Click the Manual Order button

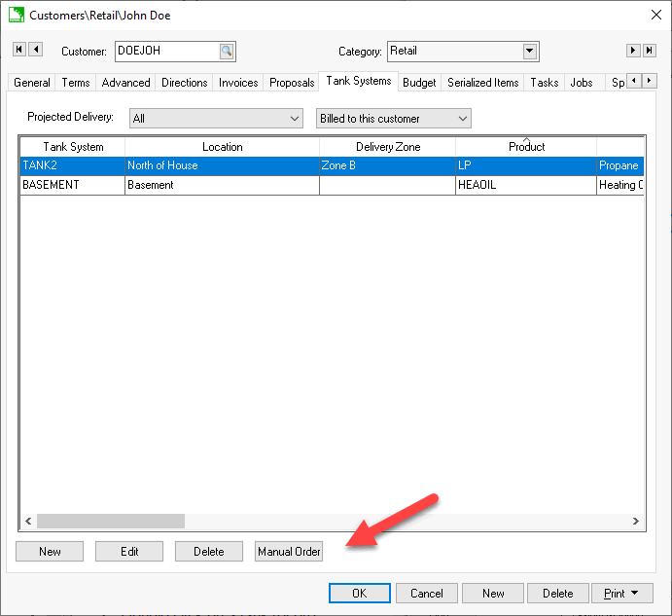[289, 552]
